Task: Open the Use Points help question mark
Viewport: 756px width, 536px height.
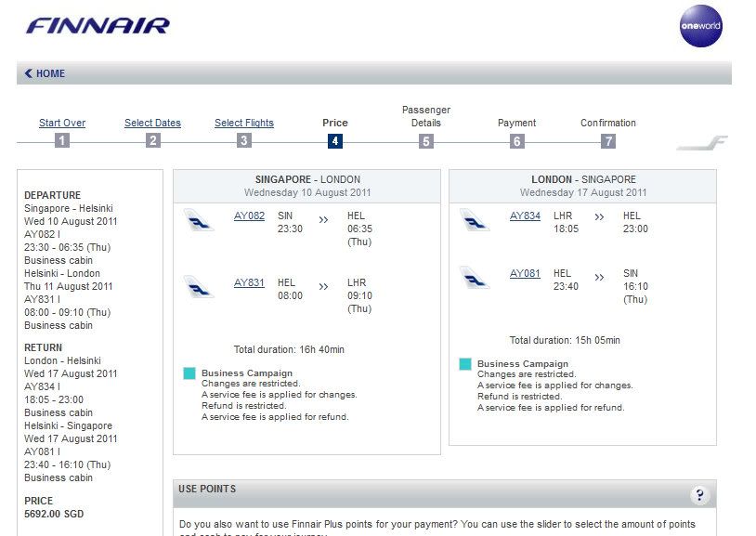Action: [699, 495]
